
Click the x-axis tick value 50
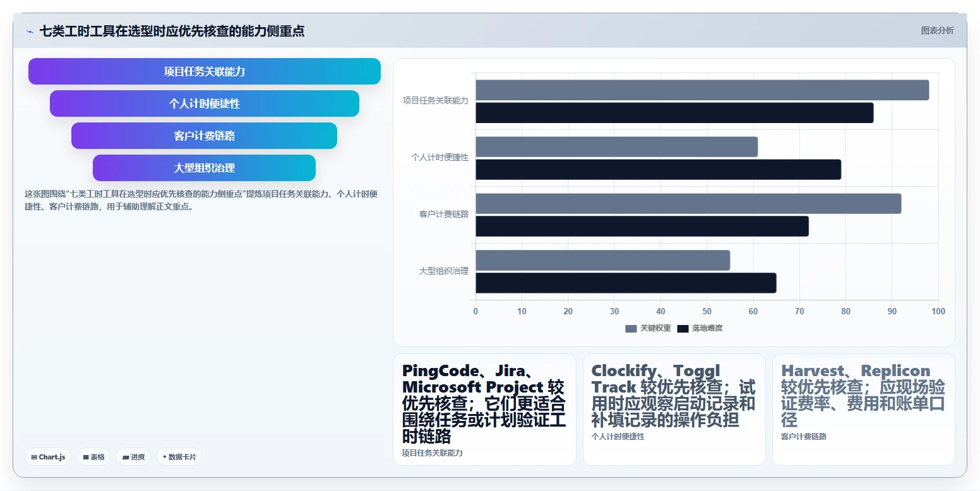click(x=707, y=311)
